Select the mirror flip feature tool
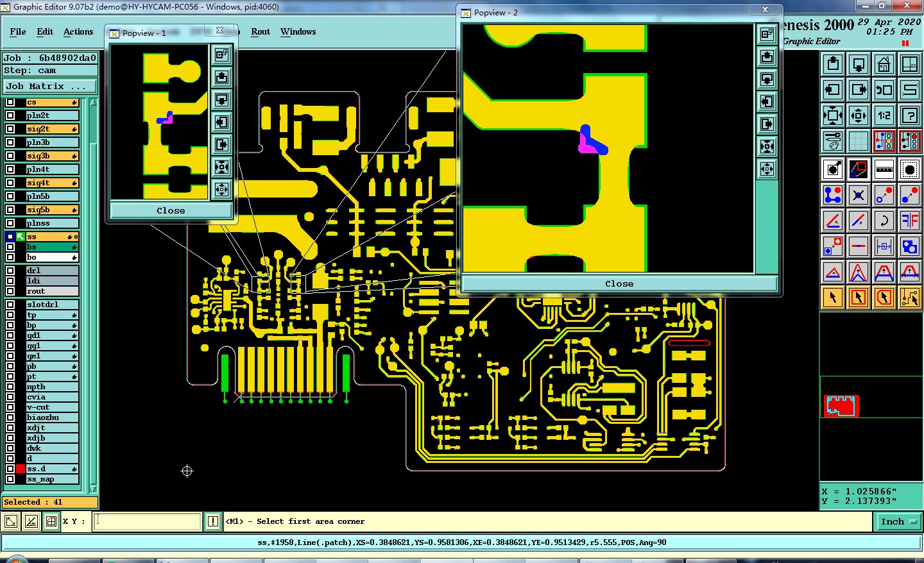 910,221
